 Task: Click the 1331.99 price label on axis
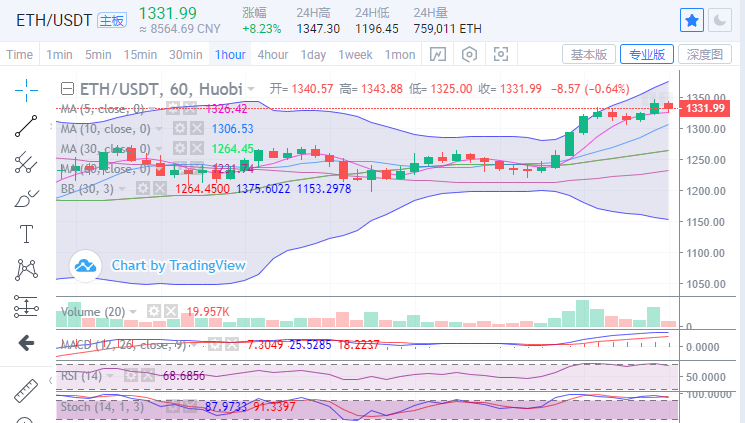[705, 108]
